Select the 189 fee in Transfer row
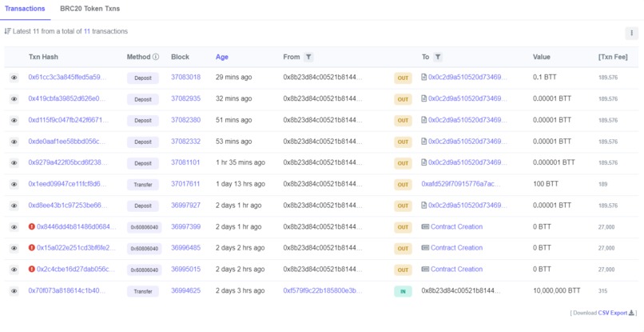The width and height of the screenshot is (644, 332). (x=602, y=184)
